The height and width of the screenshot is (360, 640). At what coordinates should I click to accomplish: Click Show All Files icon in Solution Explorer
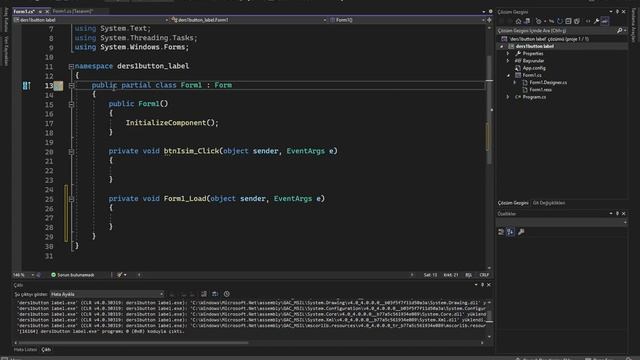(577, 21)
